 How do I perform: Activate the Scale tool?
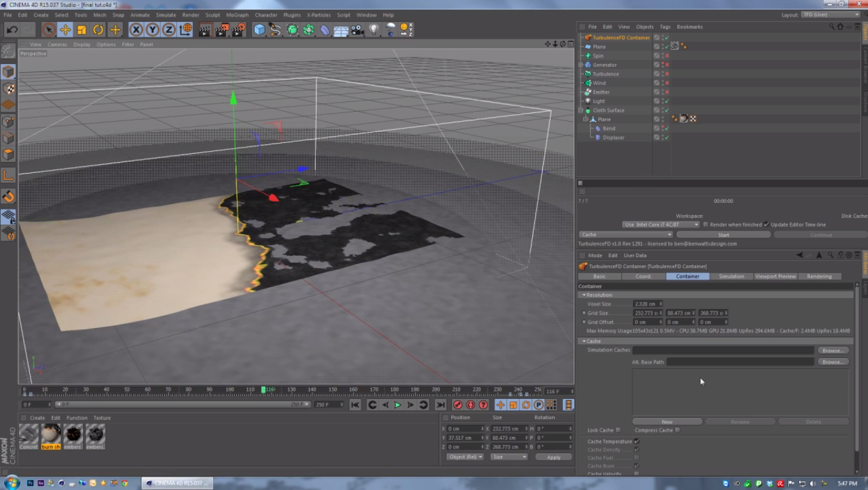82,29
